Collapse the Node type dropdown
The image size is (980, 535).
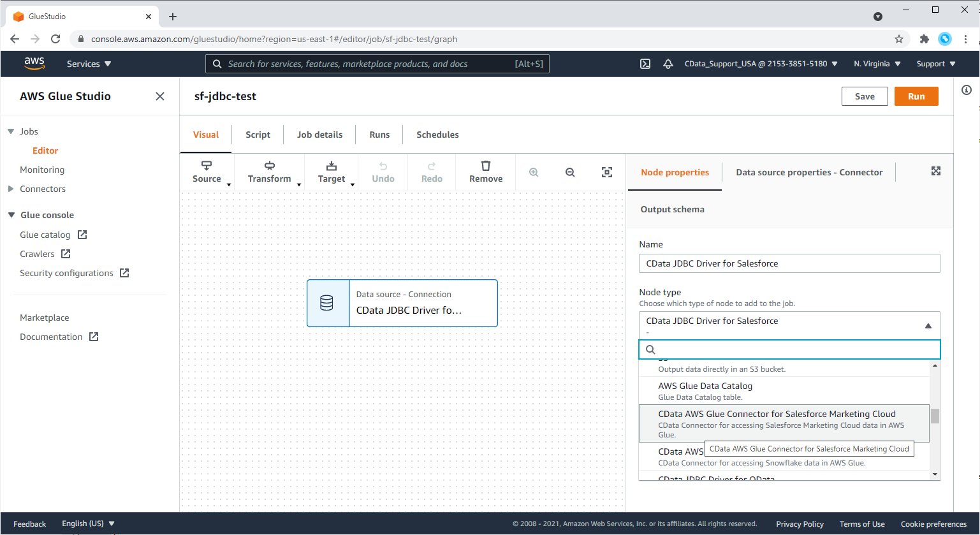[x=928, y=326]
